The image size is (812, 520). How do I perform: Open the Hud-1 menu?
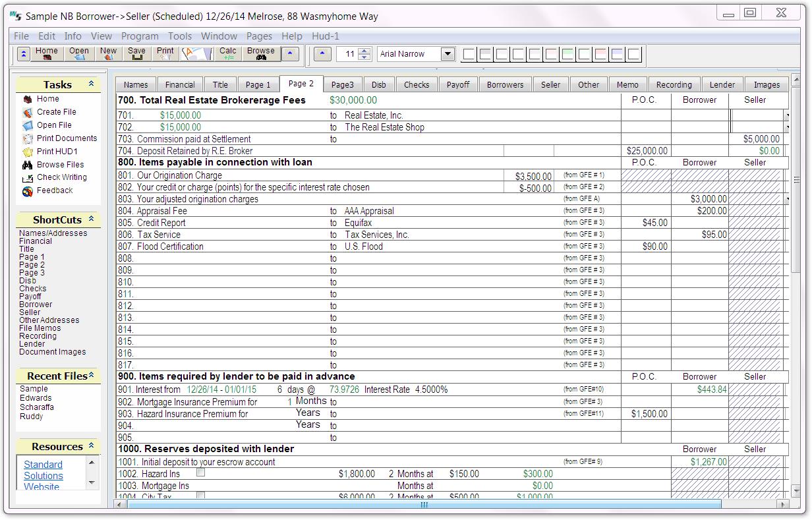325,36
